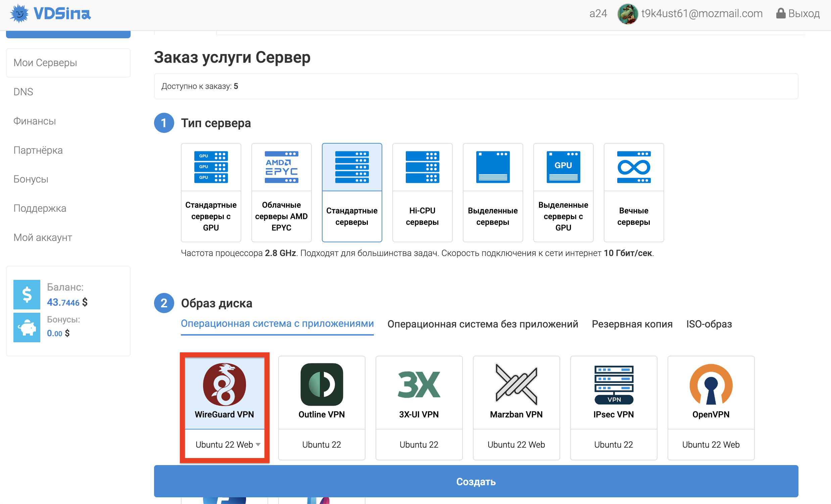The height and width of the screenshot is (504, 831).
Task: Click the lock icon next to Выход
Action: click(x=780, y=13)
